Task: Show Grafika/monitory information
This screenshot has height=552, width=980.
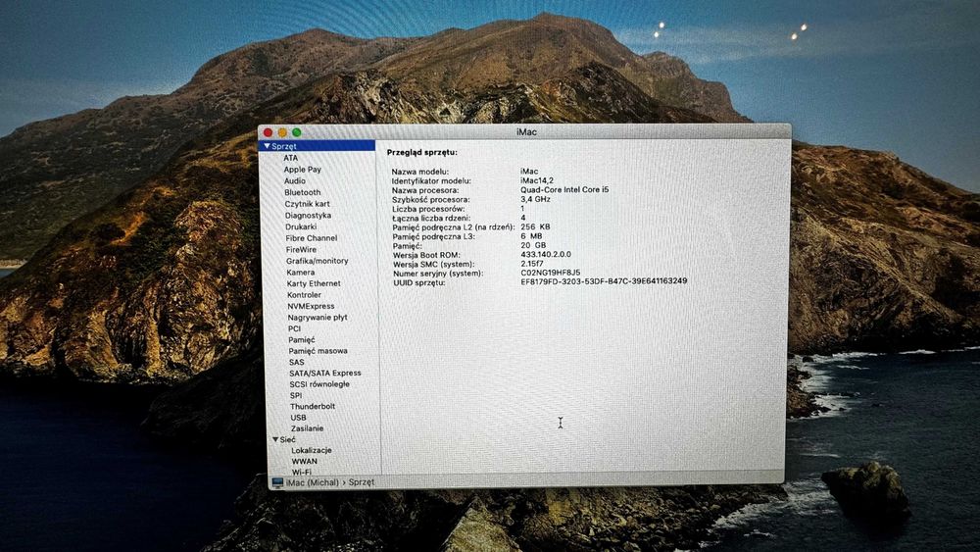Action: [x=317, y=261]
